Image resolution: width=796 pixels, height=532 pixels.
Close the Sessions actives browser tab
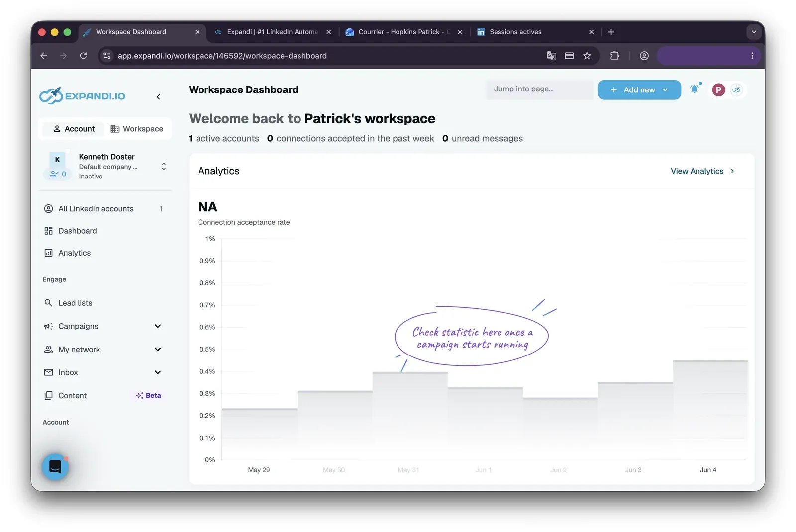tap(591, 32)
